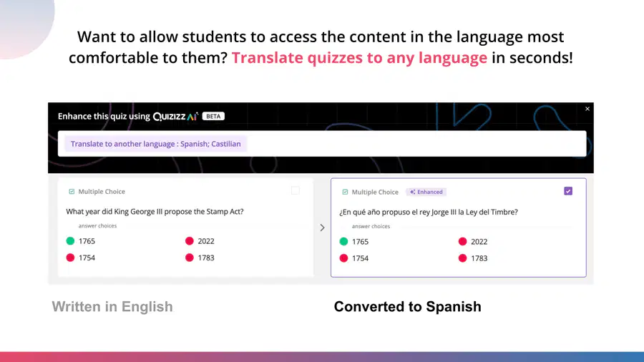Check the unchecked box on English question card

point(295,190)
